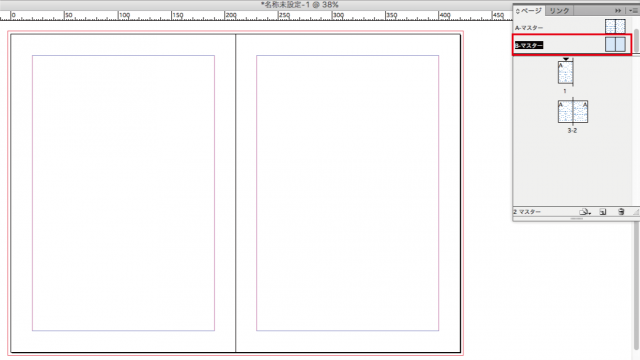The height and width of the screenshot is (360, 640).
Task: Click the B-マスター spread thumbnail icon
Action: pos(615,44)
